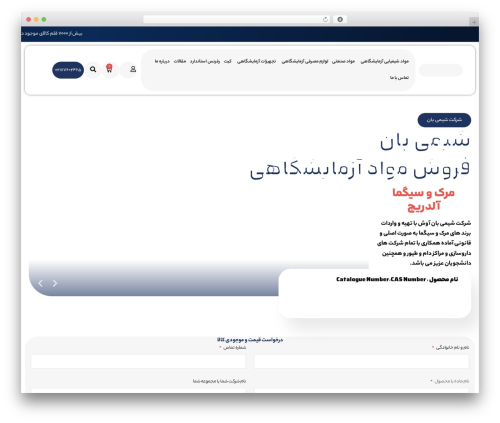This screenshot has height=423, width=500.
Task: Open the کیت menu item
Action: (x=228, y=61)
